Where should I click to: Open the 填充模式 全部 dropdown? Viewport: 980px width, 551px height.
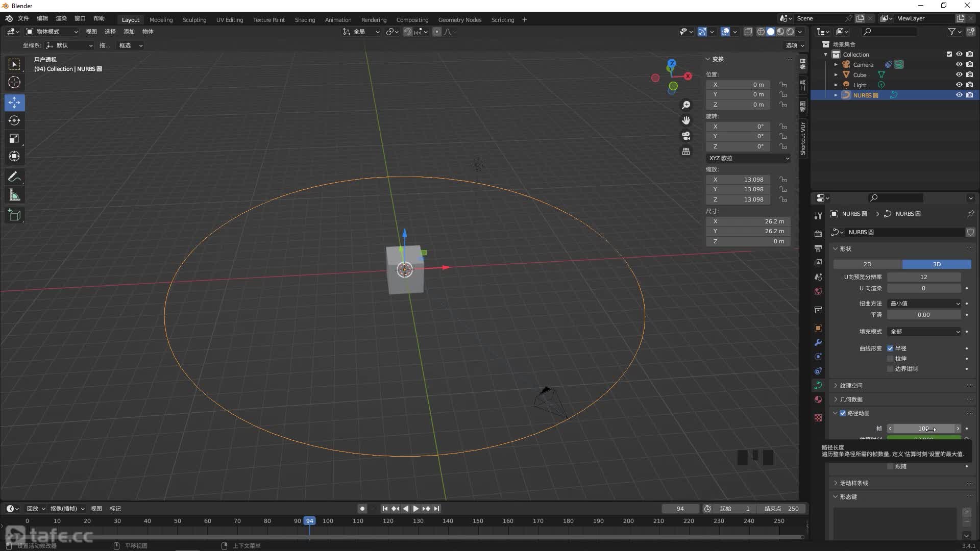924,332
